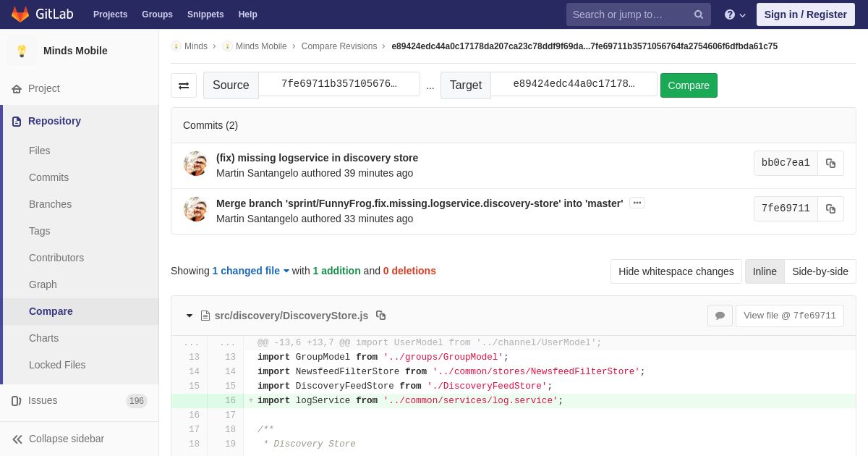The height and width of the screenshot is (456, 868).
Task: Open the Branches sidebar item
Action: pyautogui.click(x=50, y=204)
